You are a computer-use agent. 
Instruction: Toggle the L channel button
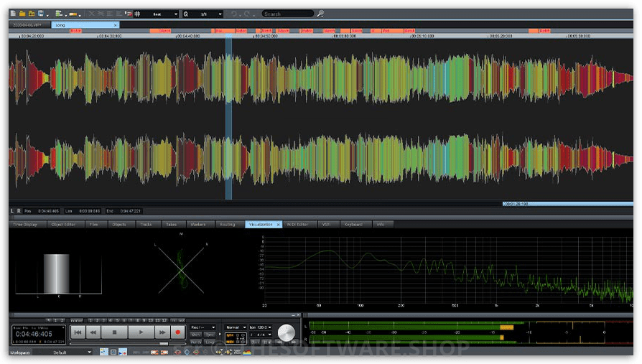coord(12,211)
